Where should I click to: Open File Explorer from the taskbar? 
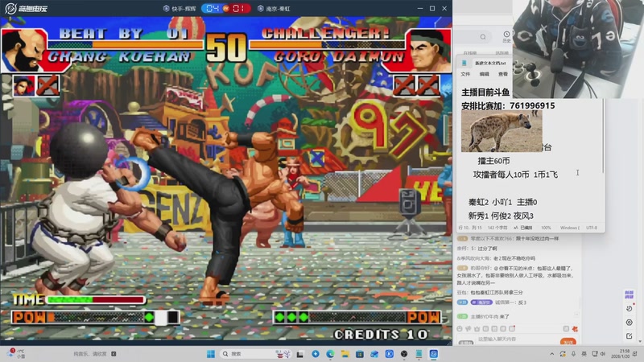pyautogui.click(x=345, y=354)
